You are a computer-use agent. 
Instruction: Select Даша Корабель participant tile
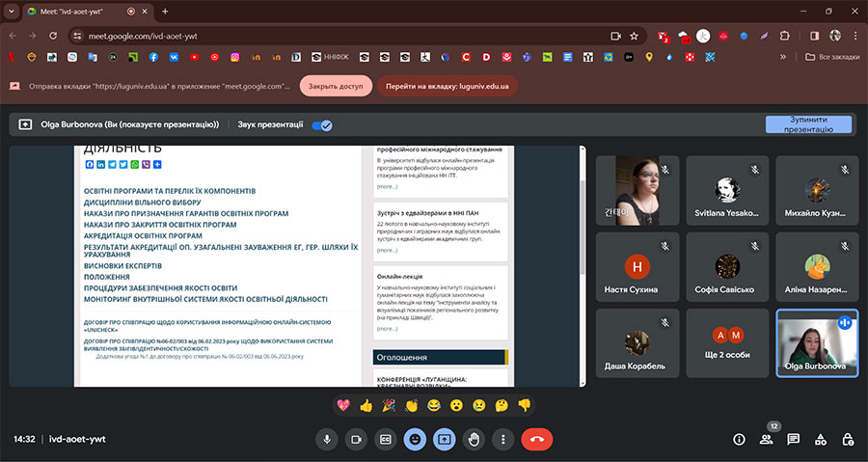click(637, 343)
